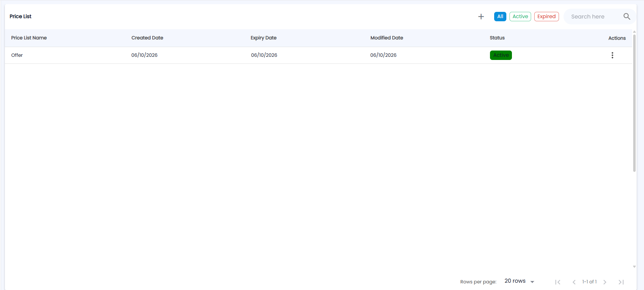The height and width of the screenshot is (290, 644).
Task: Show all price lists with All filter
Action: 500,16
